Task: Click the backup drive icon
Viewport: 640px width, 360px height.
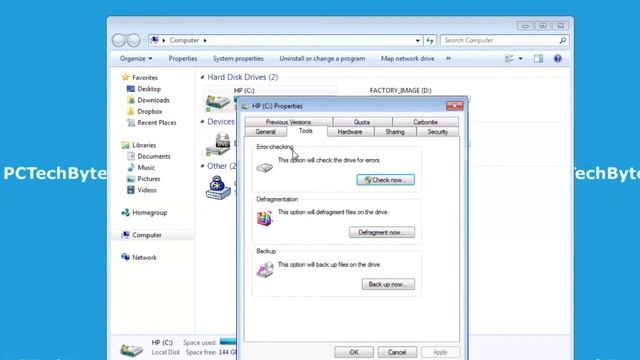Action: coord(265,269)
